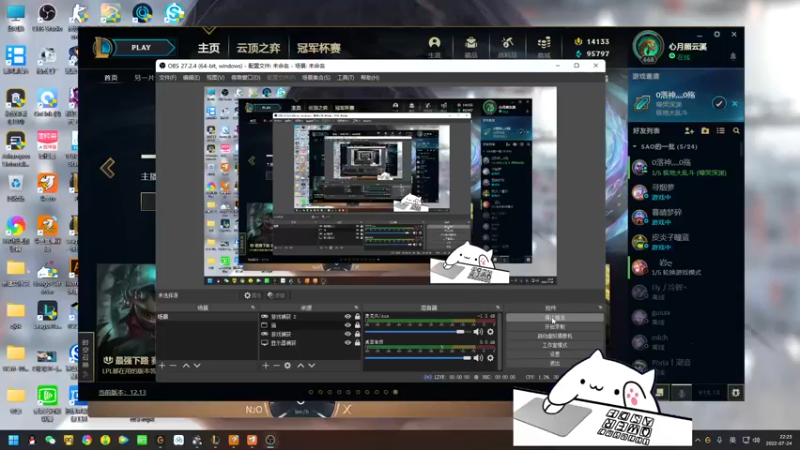This screenshot has height=450, width=800.
Task: Select friend mlch in friend list
Action: coord(685,342)
